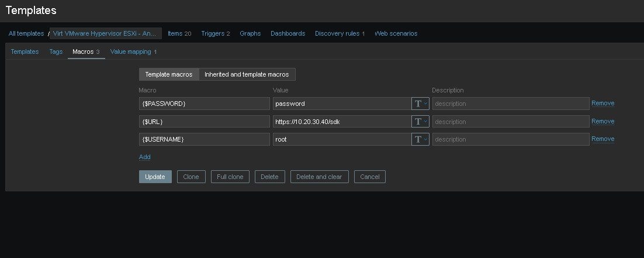Open the Tags tab
This screenshot has width=644, height=258.
(x=56, y=51)
